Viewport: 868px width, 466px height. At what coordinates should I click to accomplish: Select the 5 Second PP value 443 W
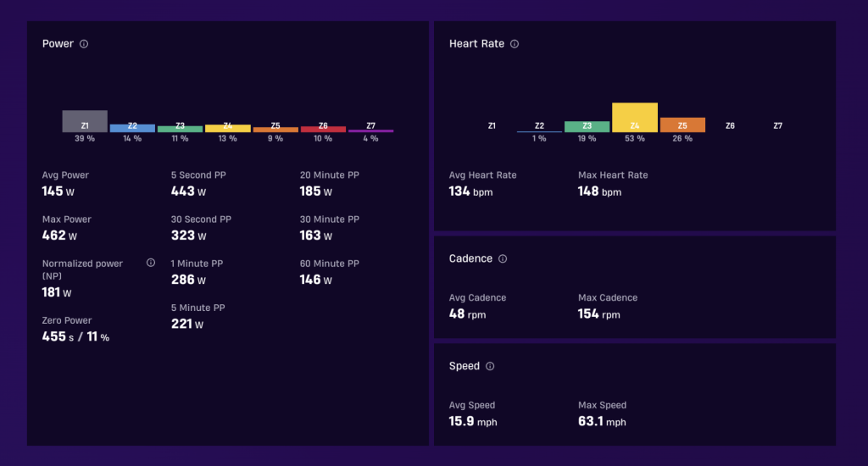(x=188, y=191)
